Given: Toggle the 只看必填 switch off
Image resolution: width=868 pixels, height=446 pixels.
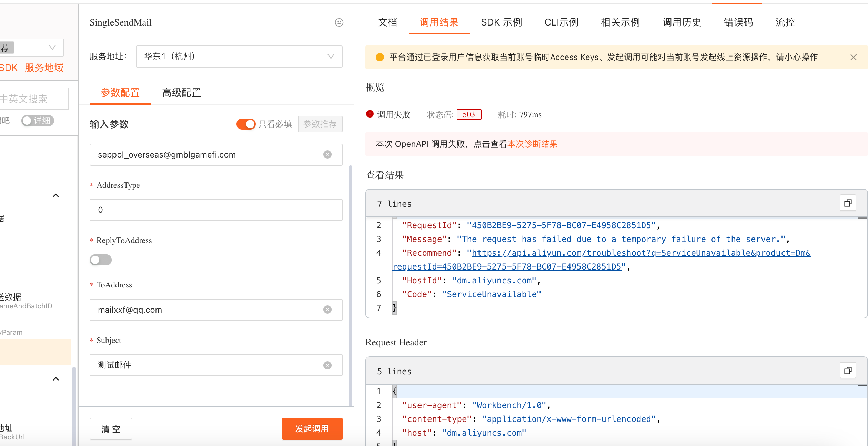Looking at the screenshot, I should tap(246, 124).
